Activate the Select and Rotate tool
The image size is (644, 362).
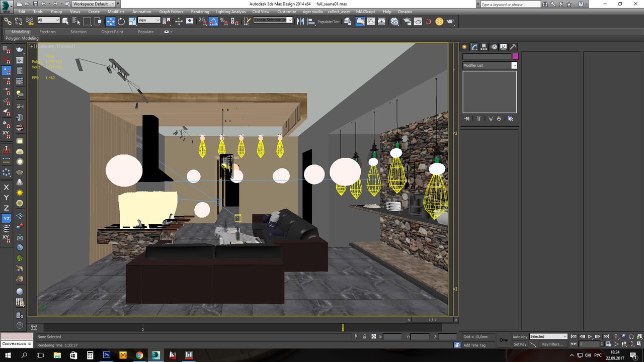pyautogui.click(x=121, y=21)
